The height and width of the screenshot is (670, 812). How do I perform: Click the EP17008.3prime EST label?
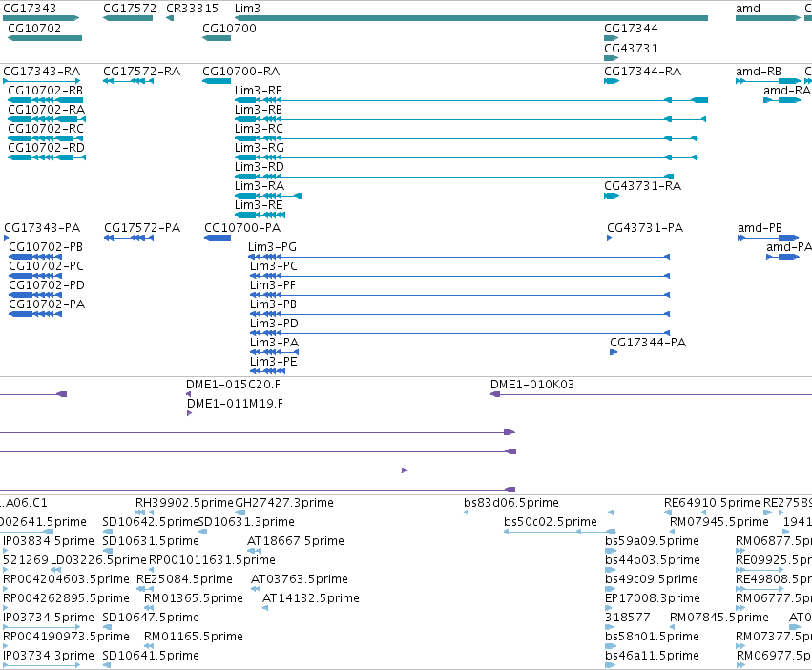pyautogui.click(x=653, y=598)
